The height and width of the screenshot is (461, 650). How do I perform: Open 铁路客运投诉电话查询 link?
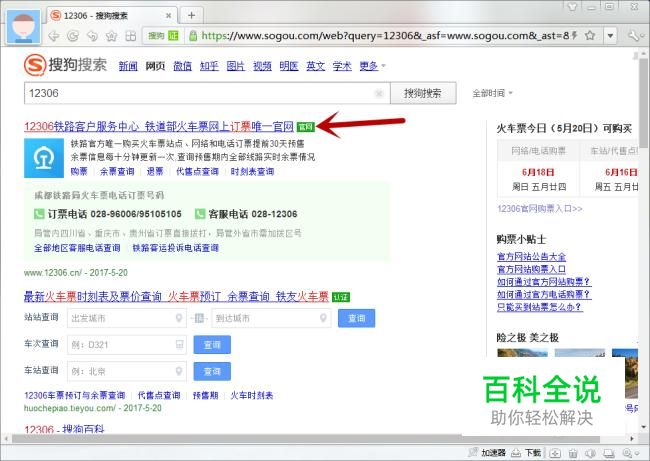coord(176,248)
